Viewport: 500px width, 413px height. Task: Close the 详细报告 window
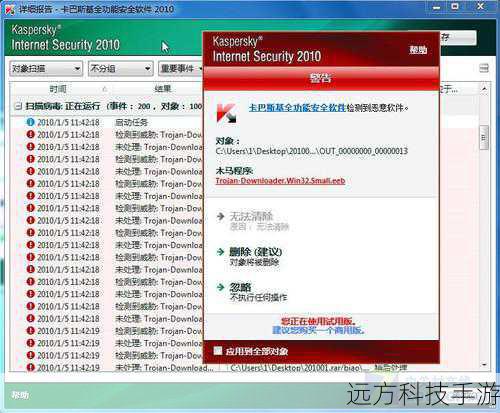(x=480, y=7)
